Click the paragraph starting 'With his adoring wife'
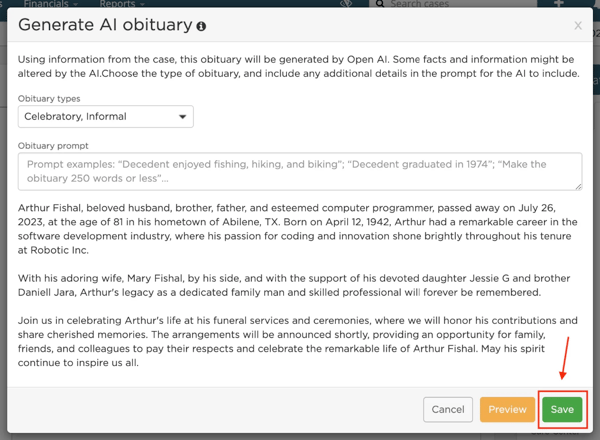 tap(294, 285)
